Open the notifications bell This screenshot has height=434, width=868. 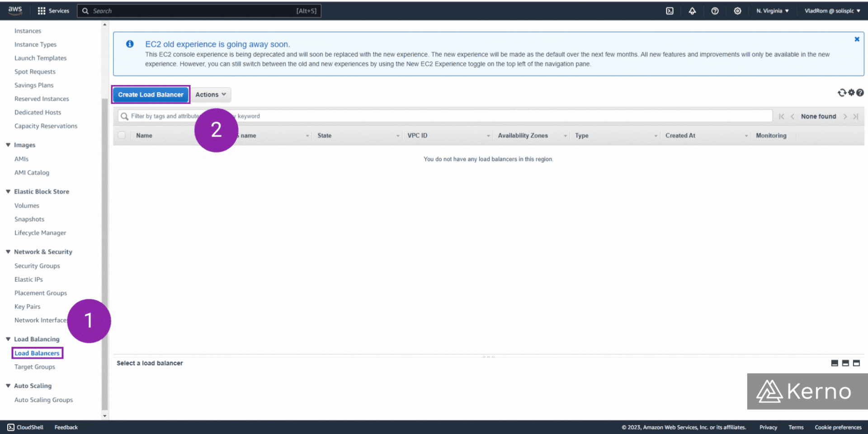pyautogui.click(x=692, y=11)
